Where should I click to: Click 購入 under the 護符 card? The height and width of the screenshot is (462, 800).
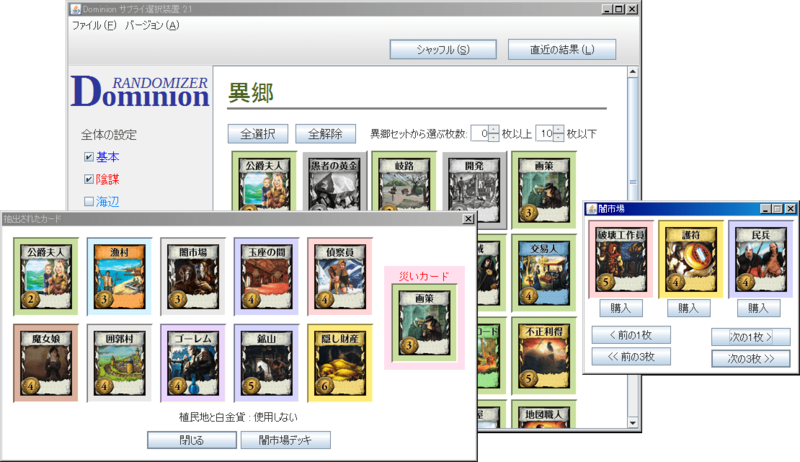click(x=688, y=308)
